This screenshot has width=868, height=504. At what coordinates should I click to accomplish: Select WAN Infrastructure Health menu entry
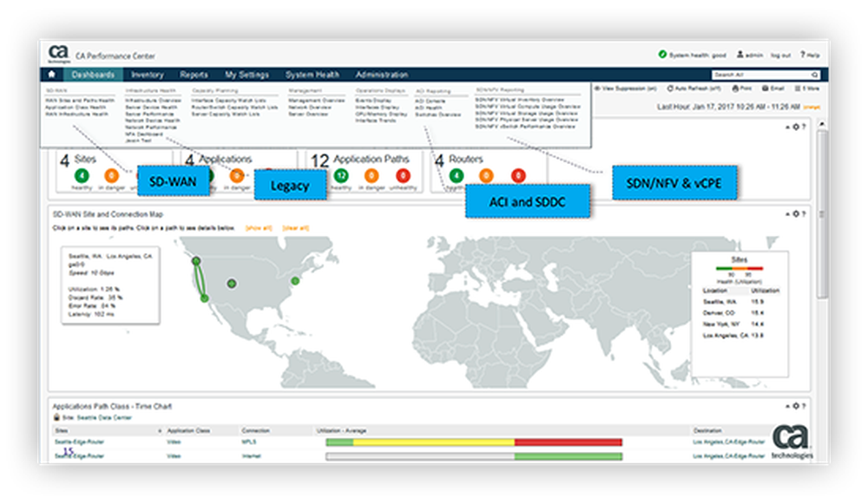[77, 114]
